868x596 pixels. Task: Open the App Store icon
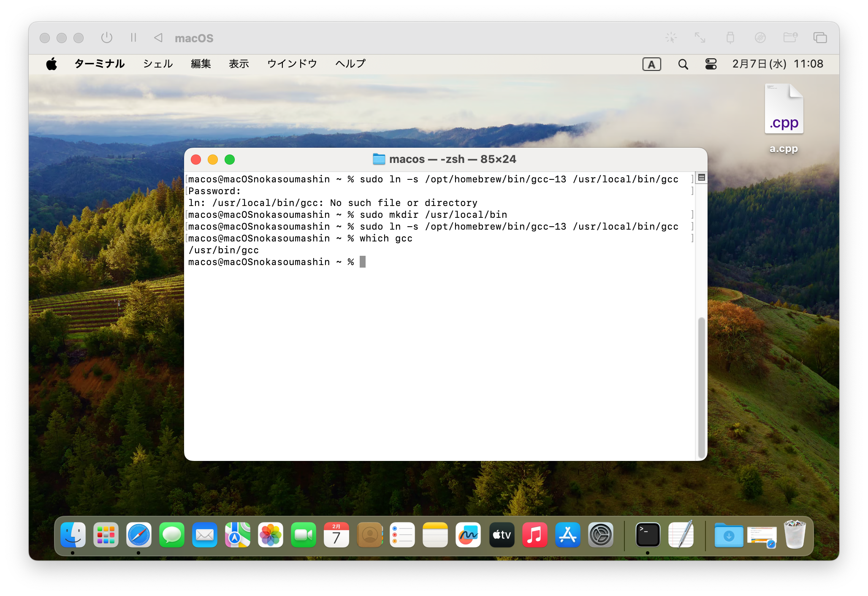[568, 535]
